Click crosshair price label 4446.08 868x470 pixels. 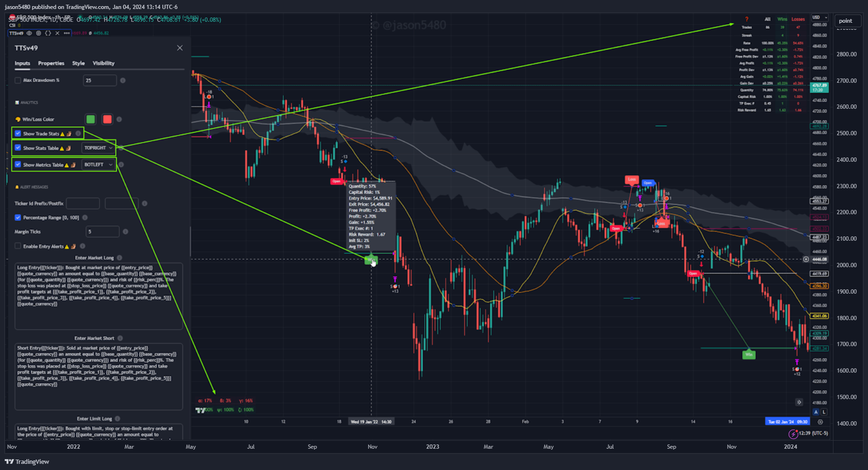819,259
